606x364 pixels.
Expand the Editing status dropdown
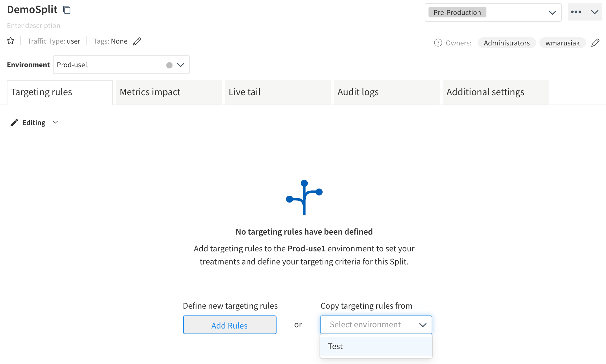point(55,122)
